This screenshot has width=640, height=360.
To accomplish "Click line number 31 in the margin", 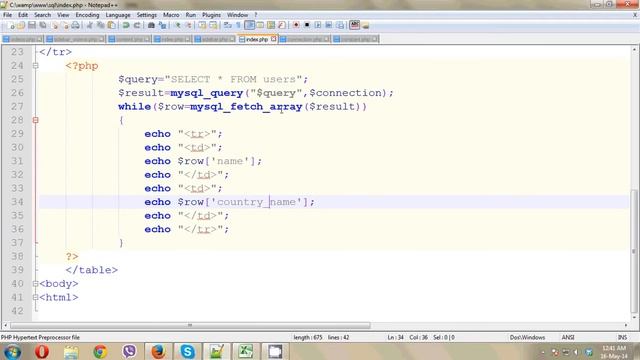I will pos(17,161).
